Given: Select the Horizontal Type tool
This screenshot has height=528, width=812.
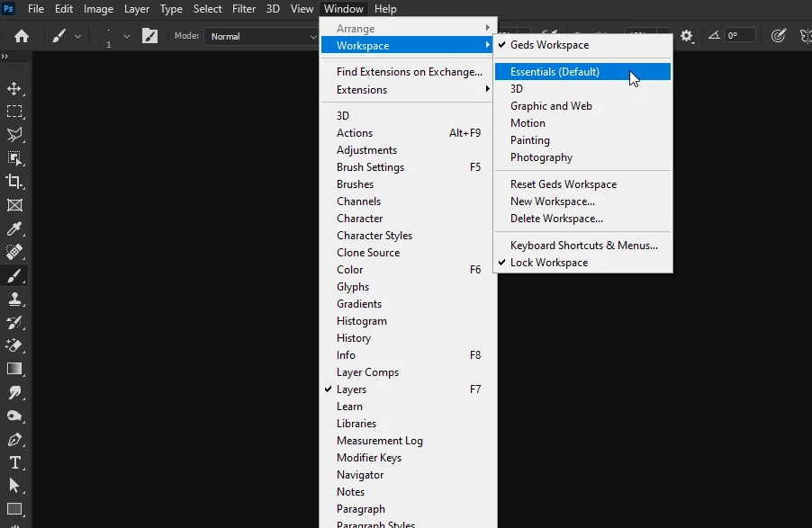Looking at the screenshot, I should tap(14, 462).
